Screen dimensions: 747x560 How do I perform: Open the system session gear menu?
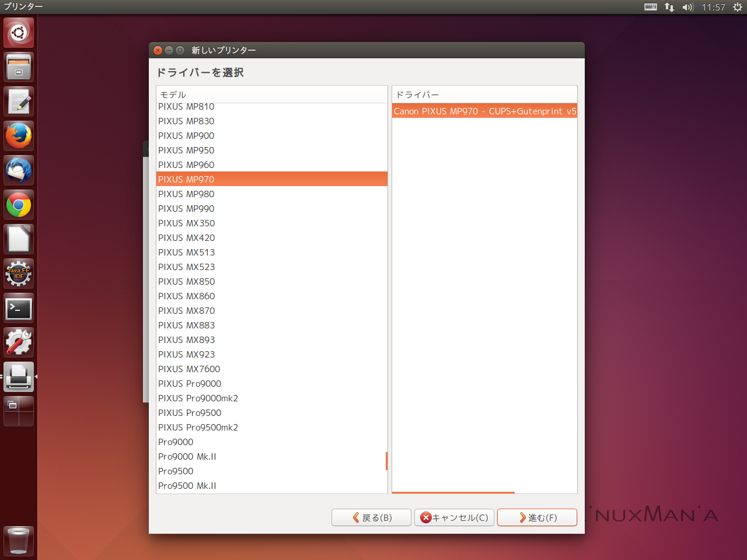point(737,7)
